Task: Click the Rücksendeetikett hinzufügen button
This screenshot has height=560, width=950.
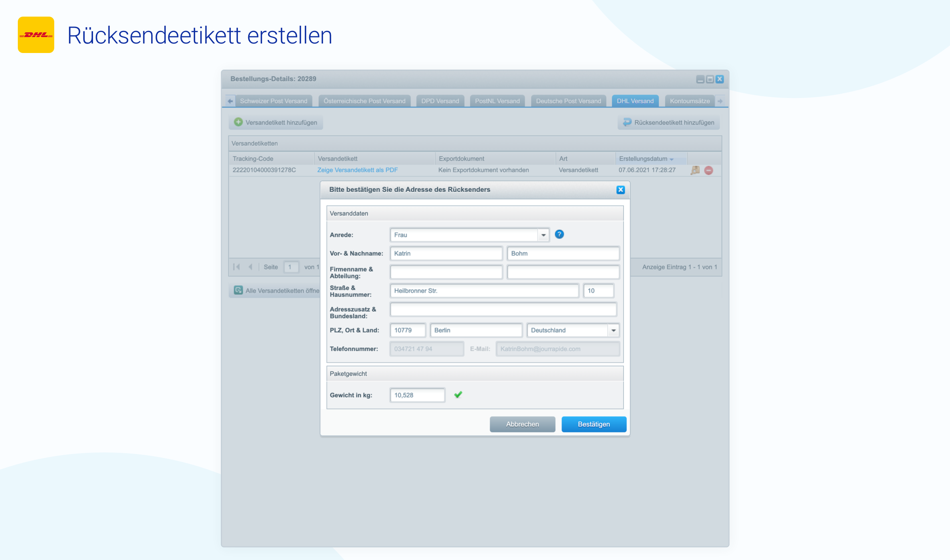Action: point(669,123)
